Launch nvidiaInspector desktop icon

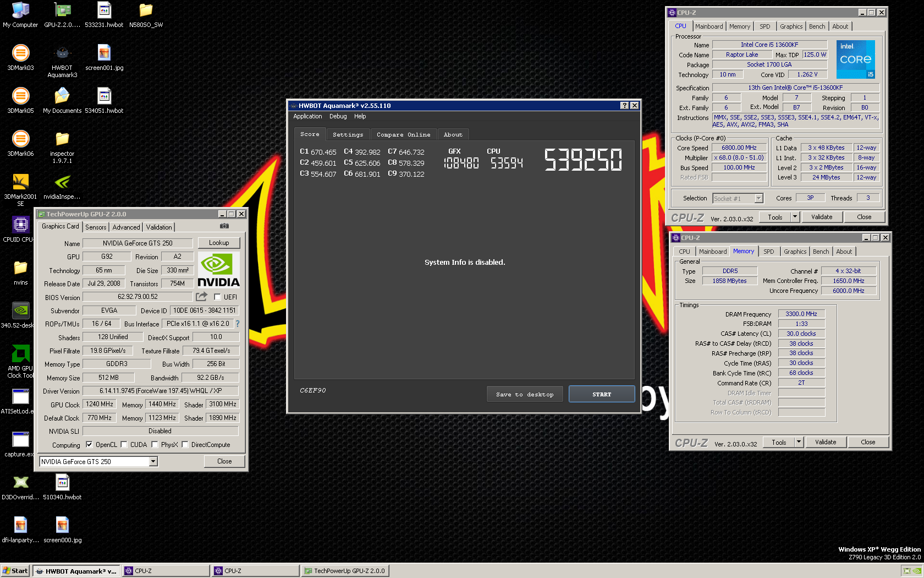tap(62, 187)
